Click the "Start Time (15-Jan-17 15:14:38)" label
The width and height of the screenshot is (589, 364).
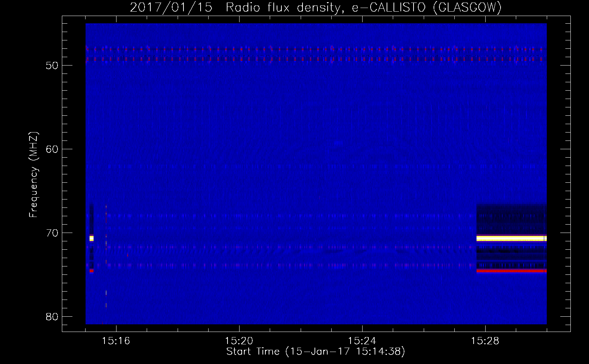pyautogui.click(x=316, y=352)
